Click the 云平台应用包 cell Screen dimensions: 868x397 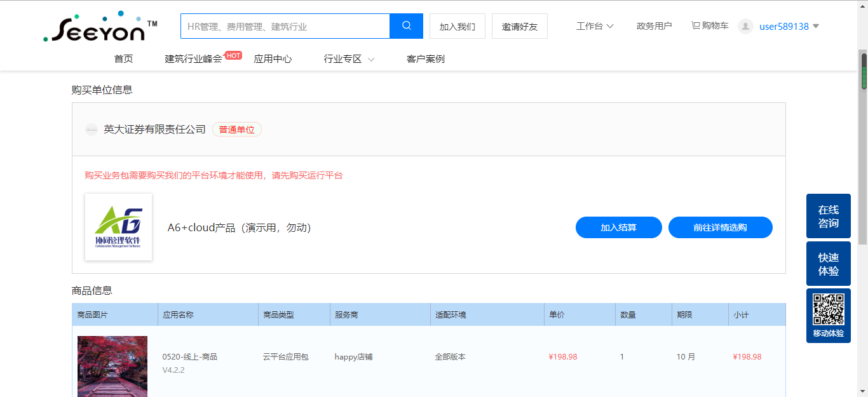286,357
